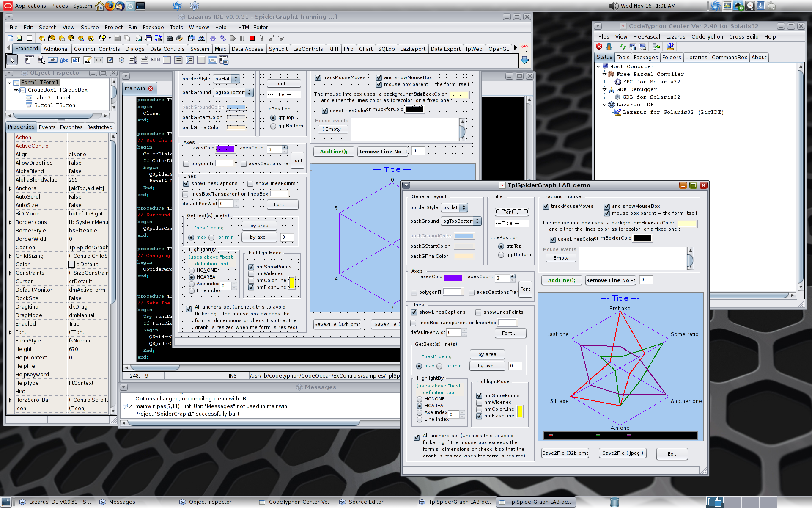
Task: Click the red Stop icon in Lazarus toolbar
Action: pyautogui.click(x=252, y=38)
